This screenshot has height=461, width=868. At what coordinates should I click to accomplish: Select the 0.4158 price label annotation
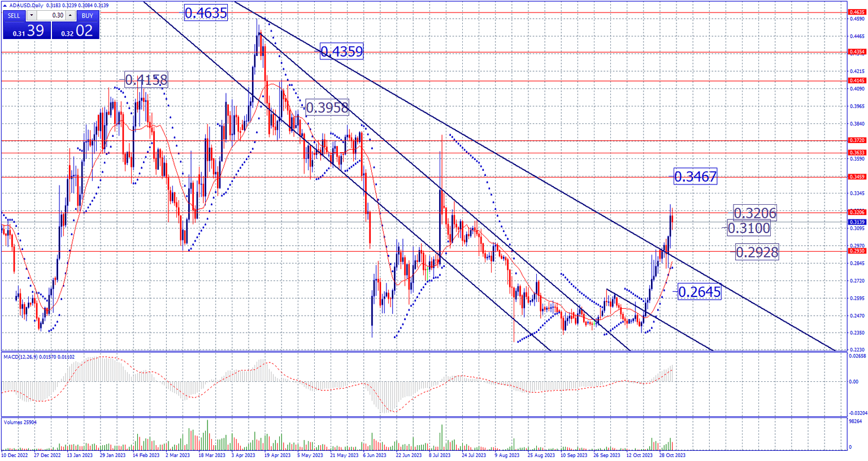click(146, 80)
